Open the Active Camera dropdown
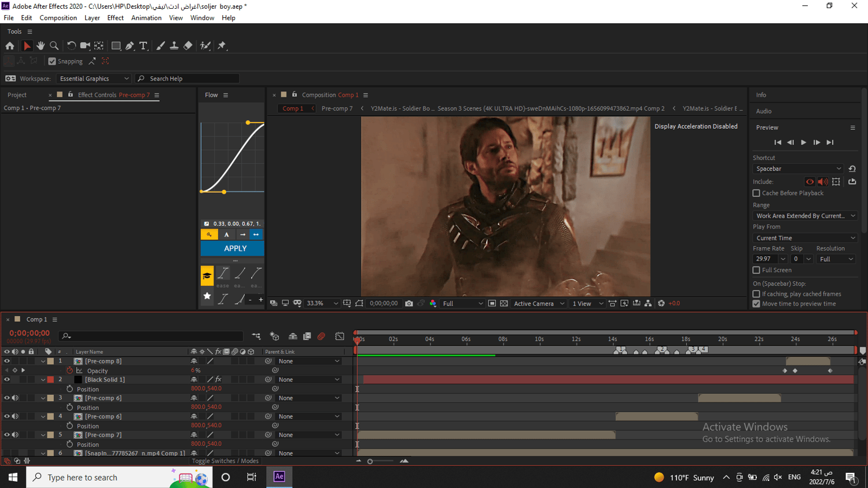Image resolution: width=868 pixels, height=488 pixels. [539, 303]
